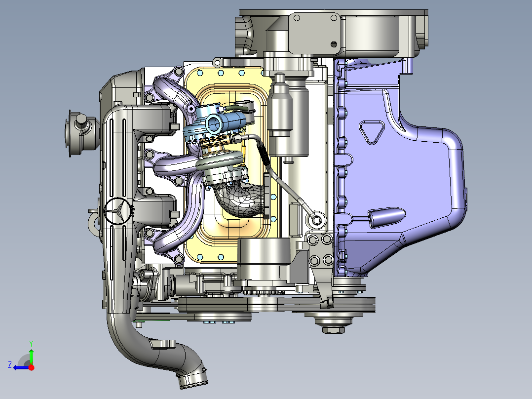The height and width of the screenshot is (399, 532).
Task: Select the Mercedes star emblem on the cover
Action: click(118, 211)
